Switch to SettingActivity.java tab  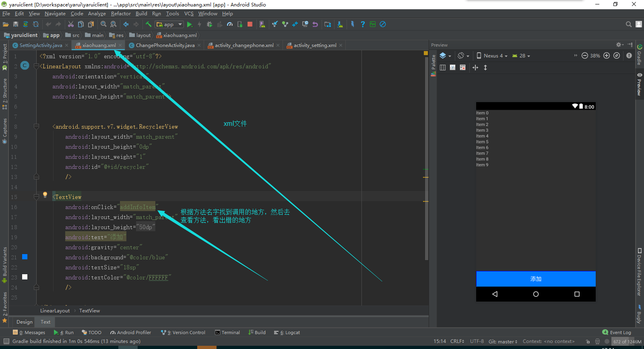point(41,45)
